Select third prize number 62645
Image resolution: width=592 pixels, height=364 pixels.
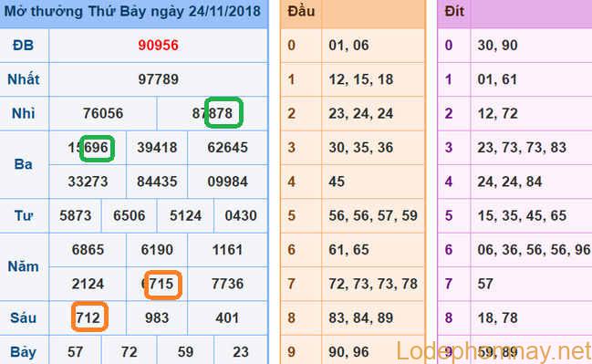pos(228,147)
